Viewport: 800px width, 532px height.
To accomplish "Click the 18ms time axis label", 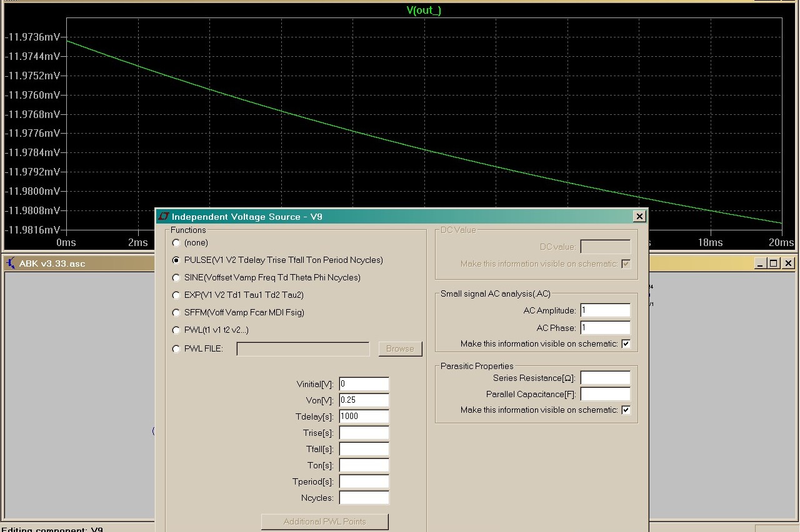I will point(710,242).
